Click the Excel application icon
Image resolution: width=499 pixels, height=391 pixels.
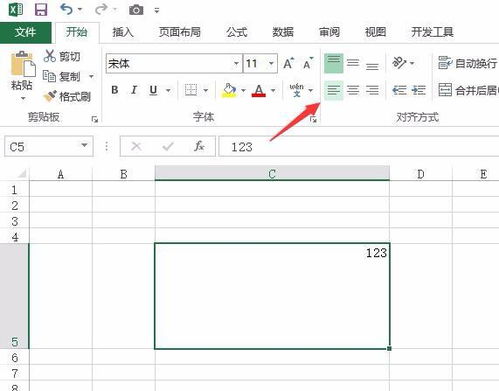click(15, 10)
